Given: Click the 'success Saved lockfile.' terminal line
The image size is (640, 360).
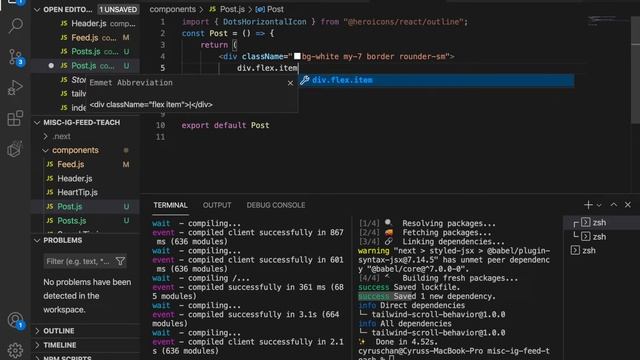Looking at the screenshot, I should 409,287.
